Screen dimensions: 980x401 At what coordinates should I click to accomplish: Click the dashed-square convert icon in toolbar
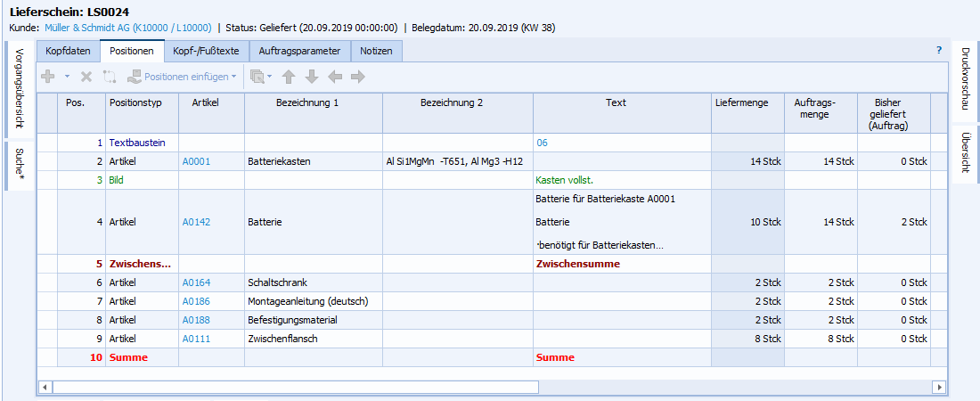[x=110, y=78]
